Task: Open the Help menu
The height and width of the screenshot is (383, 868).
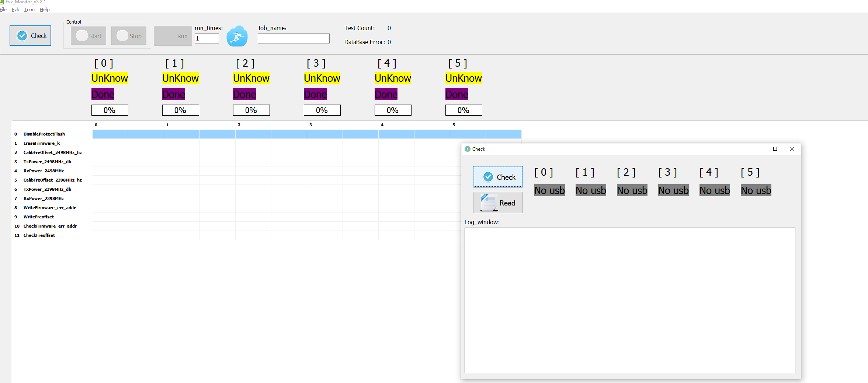Action: click(x=45, y=10)
